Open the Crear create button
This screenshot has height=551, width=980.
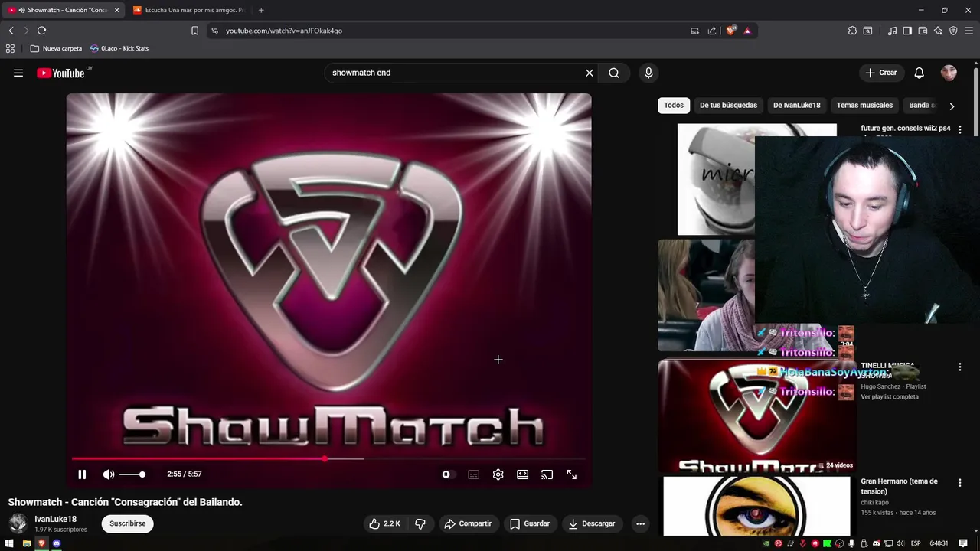click(x=880, y=73)
